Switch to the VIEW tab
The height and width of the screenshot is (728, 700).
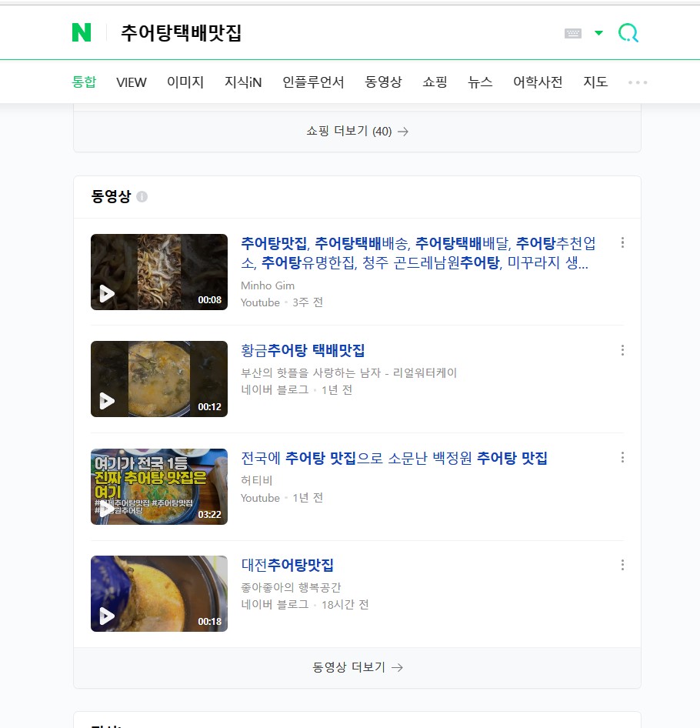pos(132,82)
